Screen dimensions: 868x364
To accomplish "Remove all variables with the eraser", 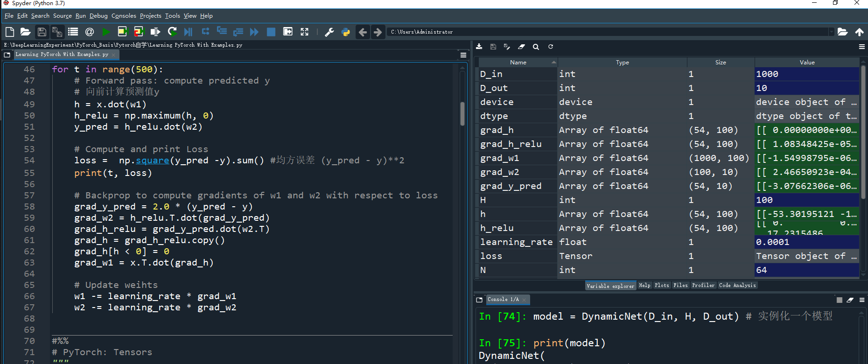I will click(521, 47).
